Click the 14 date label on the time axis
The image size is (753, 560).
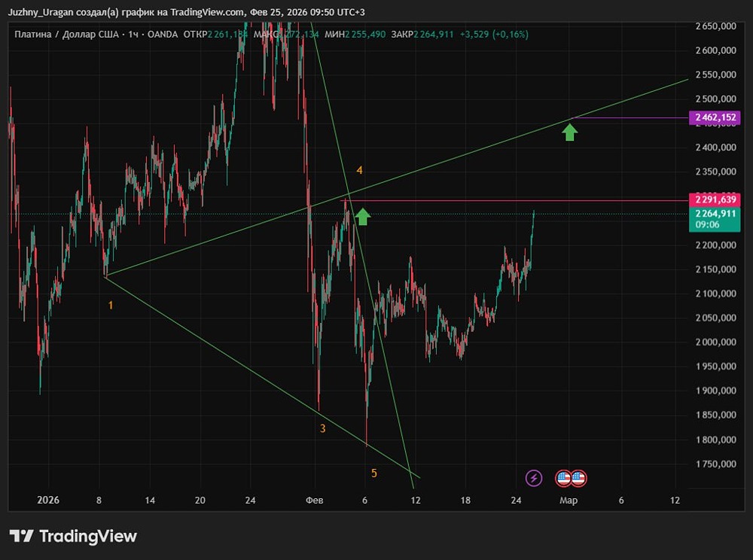(x=150, y=500)
